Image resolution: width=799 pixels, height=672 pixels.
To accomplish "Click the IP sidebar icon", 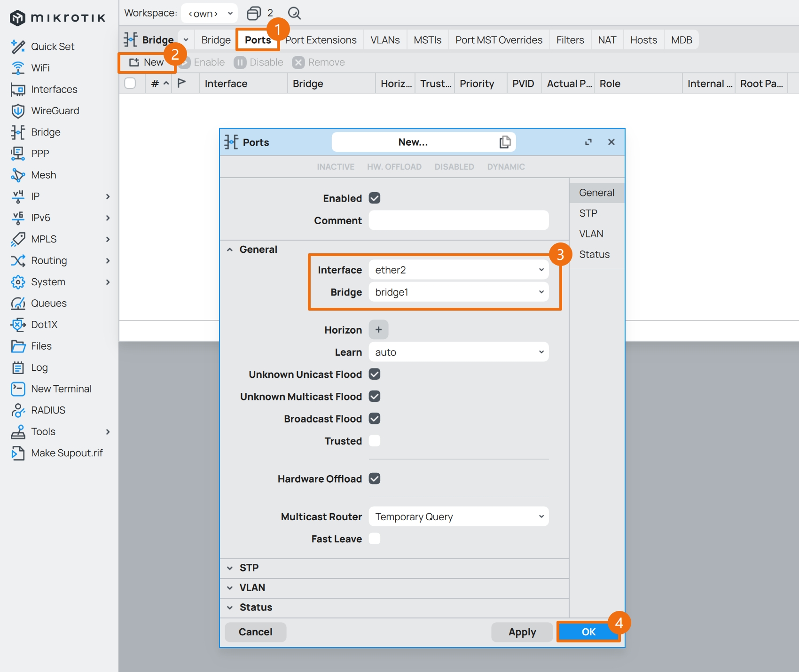I will [18, 196].
